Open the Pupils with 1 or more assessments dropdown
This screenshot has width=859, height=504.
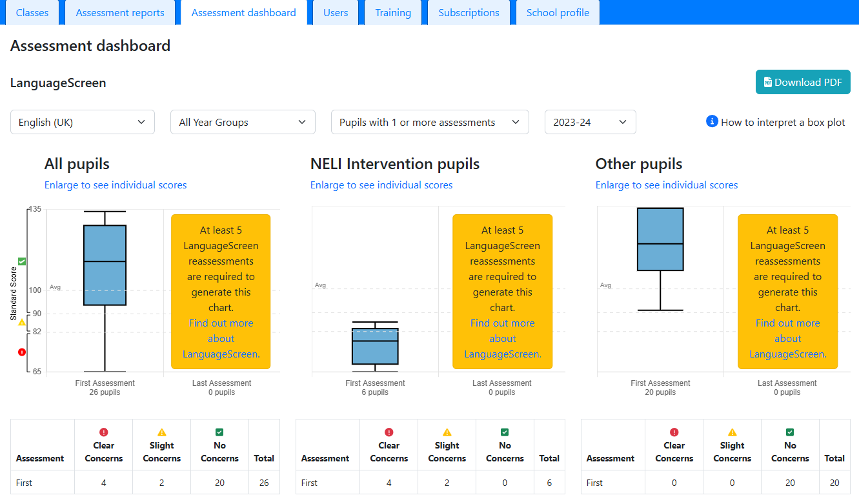430,122
